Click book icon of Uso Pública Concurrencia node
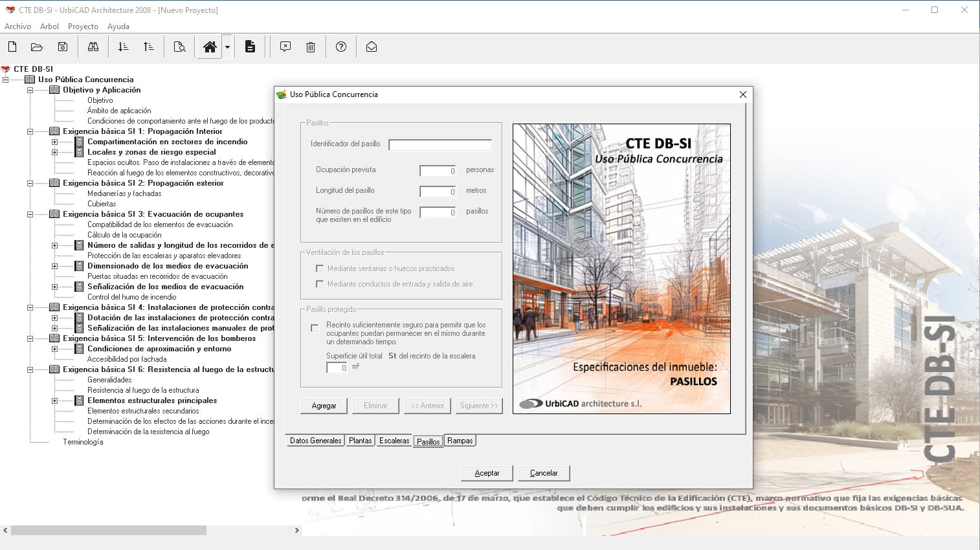 tap(30, 80)
